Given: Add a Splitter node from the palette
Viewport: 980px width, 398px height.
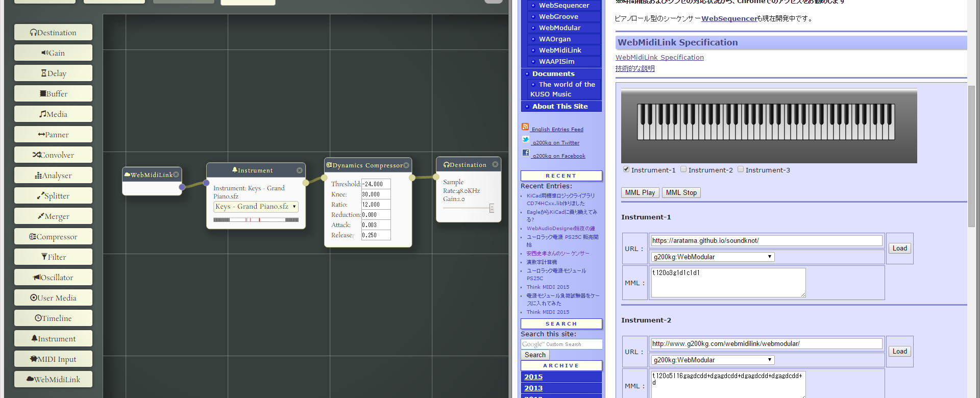Looking at the screenshot, I should tap(53, 195).
